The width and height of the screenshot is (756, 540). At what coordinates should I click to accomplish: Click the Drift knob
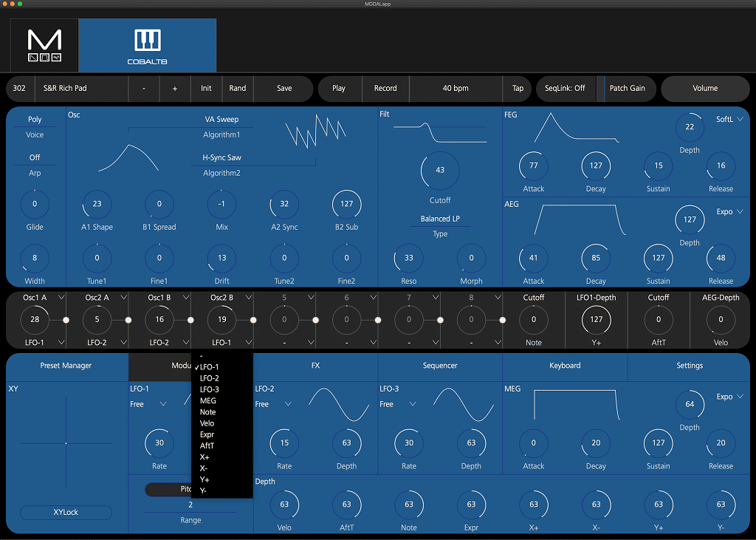[221, 258]
